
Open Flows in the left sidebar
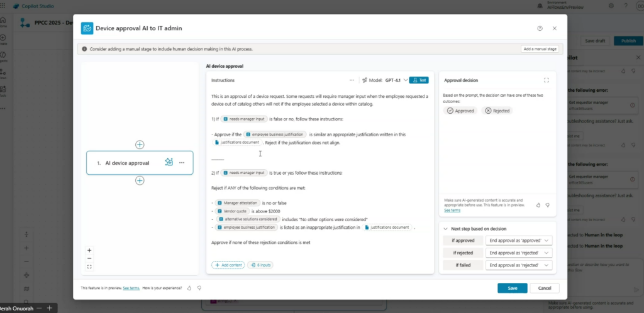coord(3,74)
